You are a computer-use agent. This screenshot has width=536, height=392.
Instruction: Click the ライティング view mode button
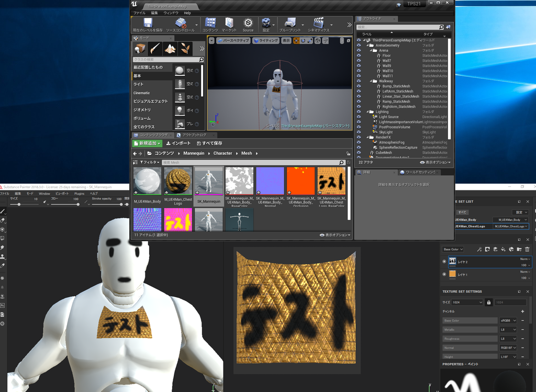[265, 41]
